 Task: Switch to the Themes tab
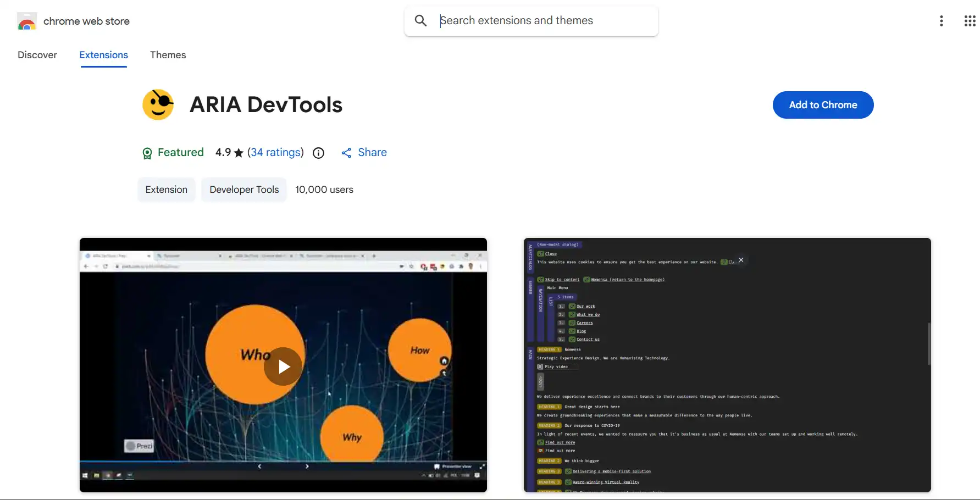[168, 55]
